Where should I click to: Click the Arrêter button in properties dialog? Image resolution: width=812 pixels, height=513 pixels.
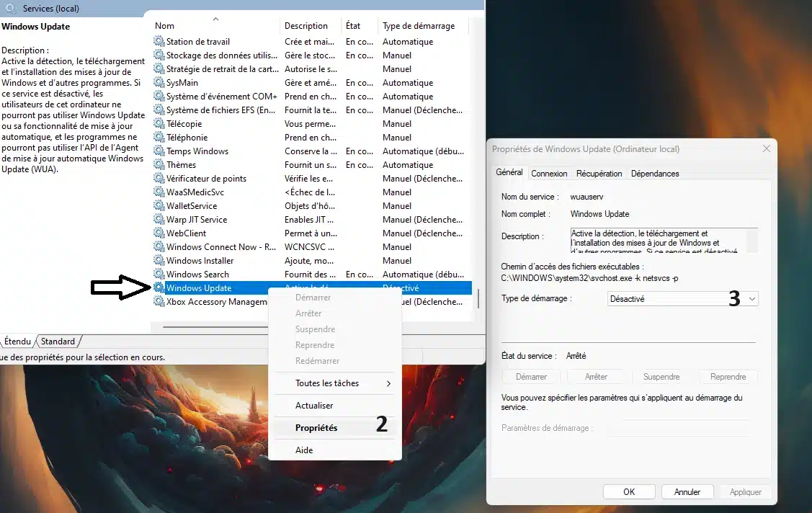(x=596, y=377)
